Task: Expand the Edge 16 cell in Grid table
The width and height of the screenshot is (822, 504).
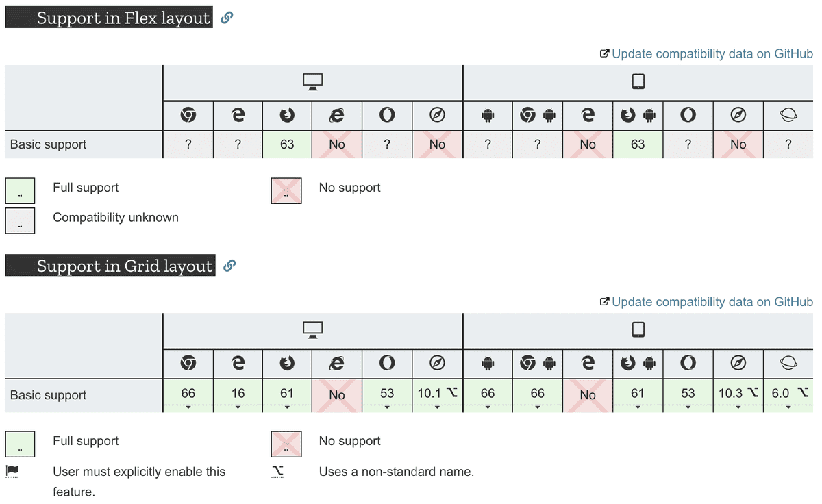Action: pos(238,396)
